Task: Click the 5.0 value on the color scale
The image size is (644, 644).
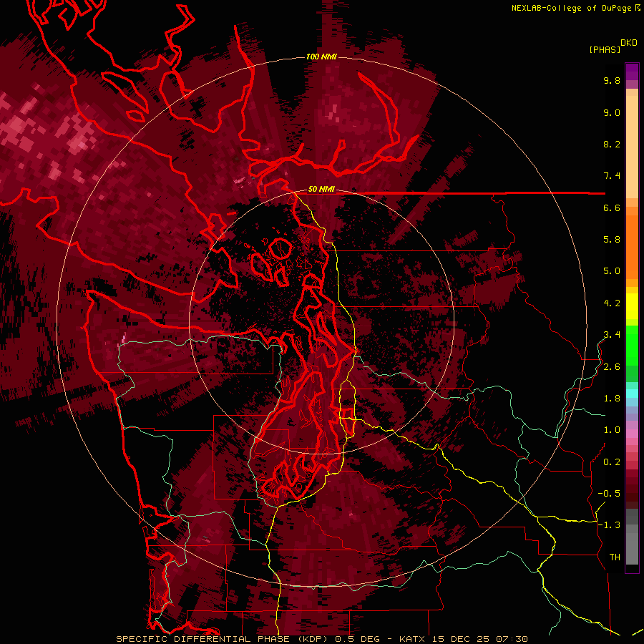Action: [612, 271]
